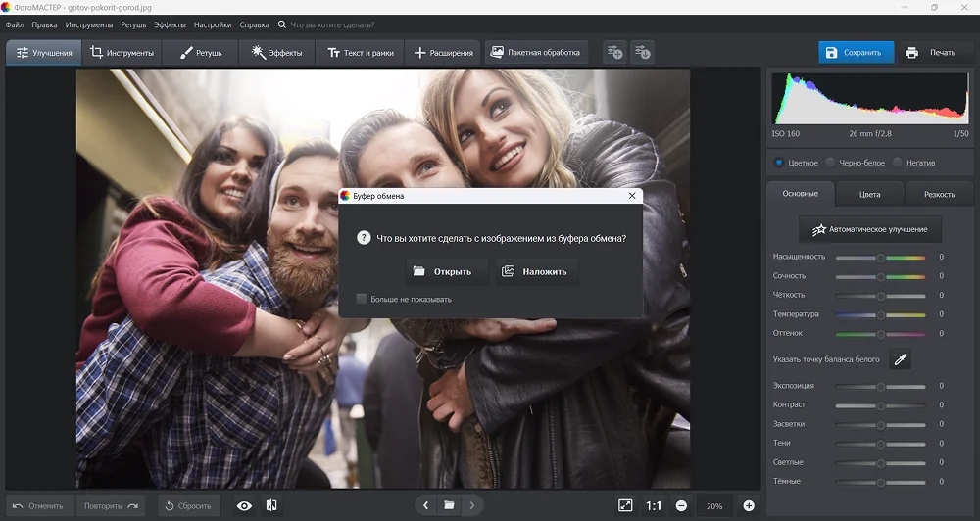The image size is (980, 521).
Task: Select the 'Негатив' radio option
Action: (x=898, y=163)
